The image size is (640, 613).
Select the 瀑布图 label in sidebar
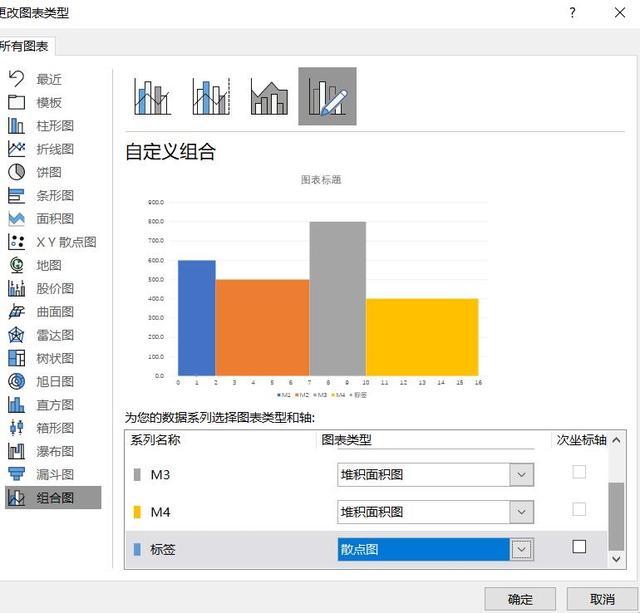(x=55, y=451)
